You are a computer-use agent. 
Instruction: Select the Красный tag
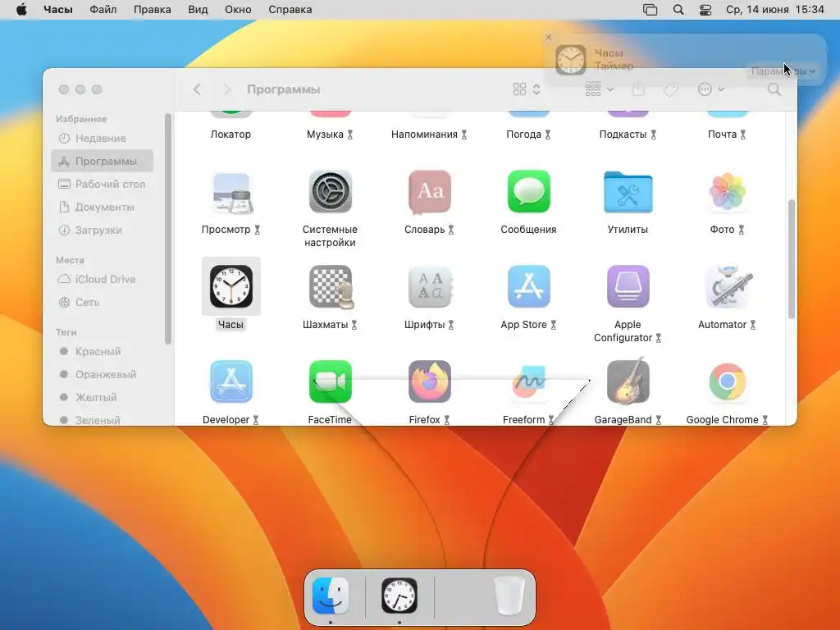tap(103, 351)
